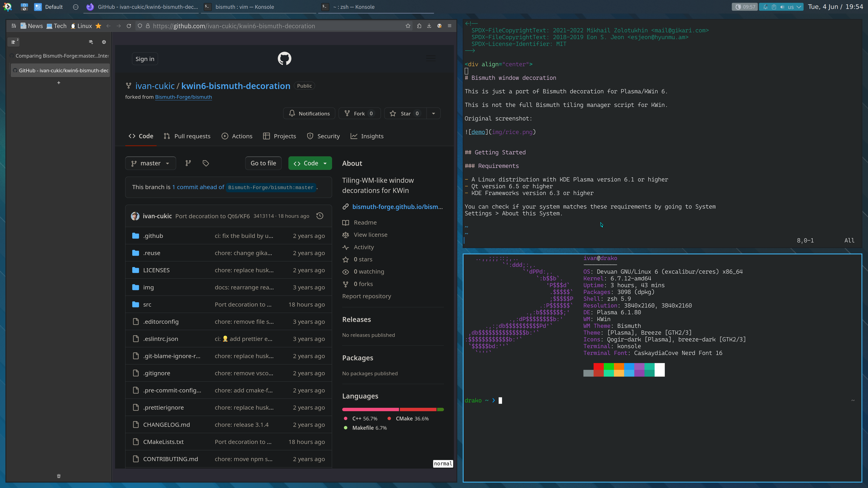
Task: Open the browser extensions puzzle icon
Action: tap(419, 26)
